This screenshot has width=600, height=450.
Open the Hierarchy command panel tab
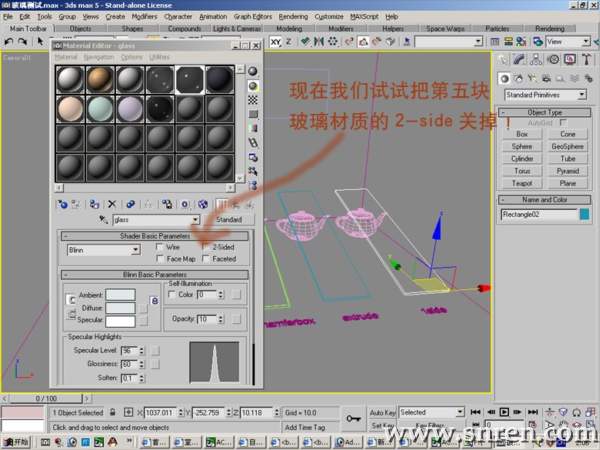tap(536, 59)
